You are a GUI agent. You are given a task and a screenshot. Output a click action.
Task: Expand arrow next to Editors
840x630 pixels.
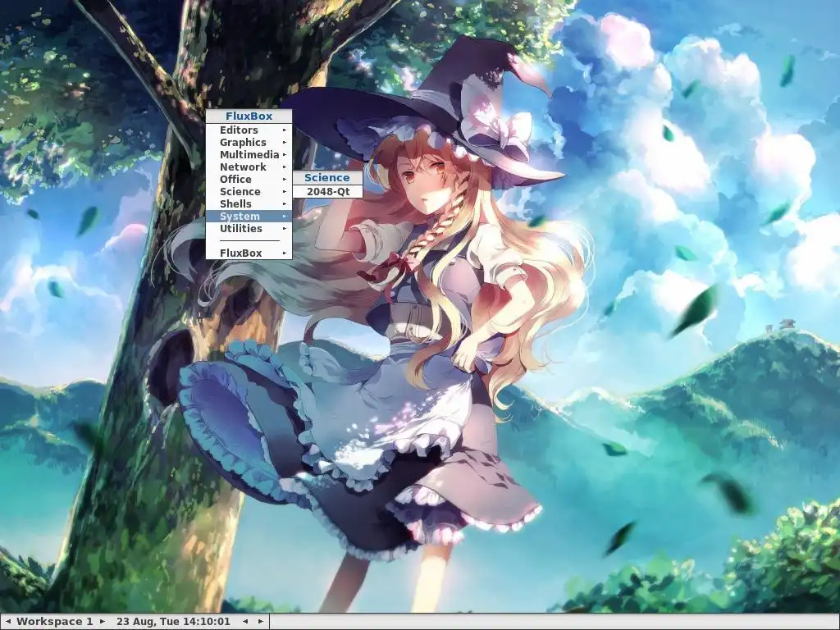(x=285, y=130)
